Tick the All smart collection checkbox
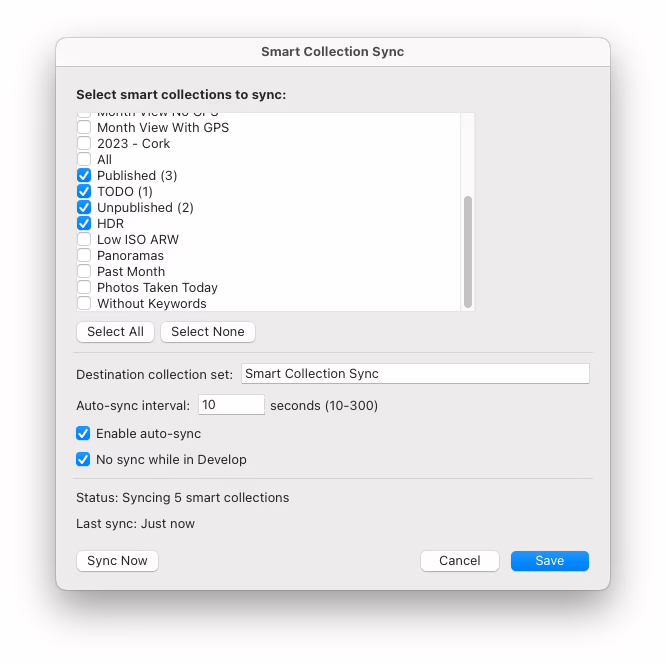Screen dimensions: 666x664 tap(84, 160)
